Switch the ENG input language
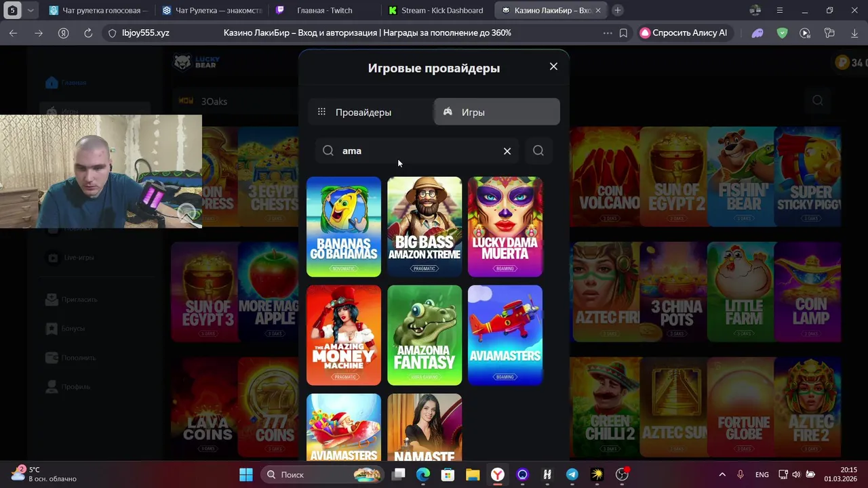Viewport: 868px width, 488px height. point(762,474)
